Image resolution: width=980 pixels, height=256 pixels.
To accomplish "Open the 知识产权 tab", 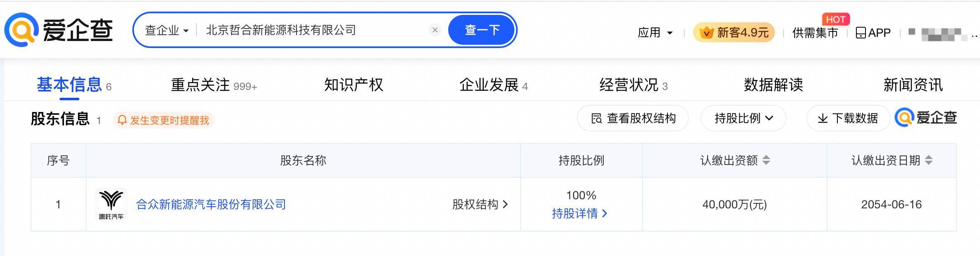I will 354,85.
